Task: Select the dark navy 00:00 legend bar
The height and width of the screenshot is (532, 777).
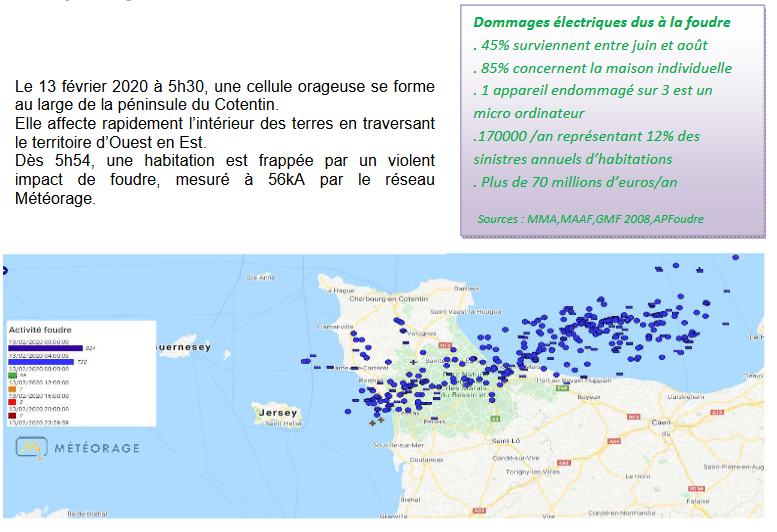Action: click(x=46, y=347)
